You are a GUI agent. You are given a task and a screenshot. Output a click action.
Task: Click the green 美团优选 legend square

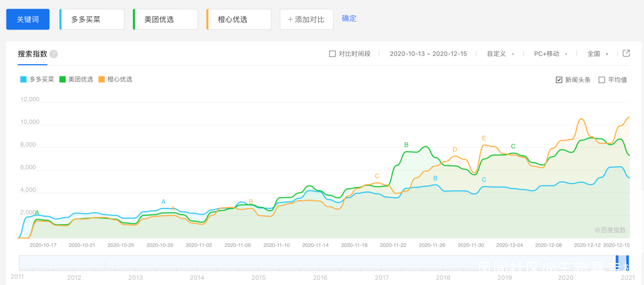[63, 80]
